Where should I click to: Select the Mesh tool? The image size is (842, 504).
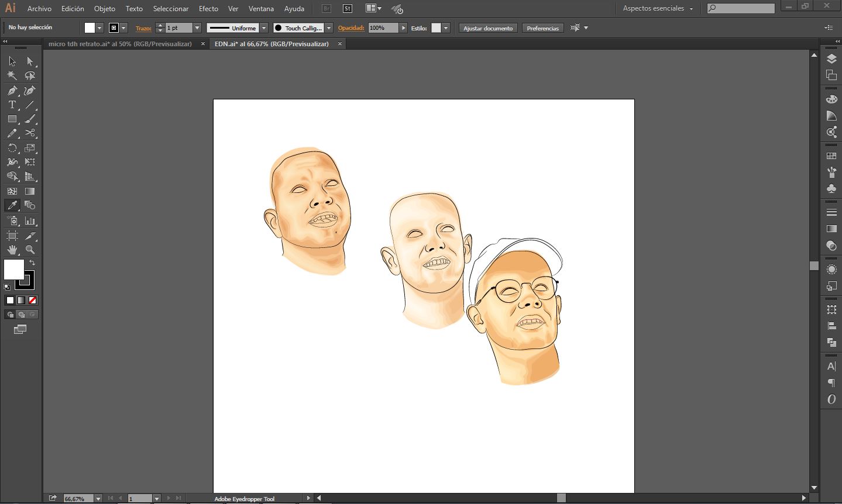click(x=12, y=191)
